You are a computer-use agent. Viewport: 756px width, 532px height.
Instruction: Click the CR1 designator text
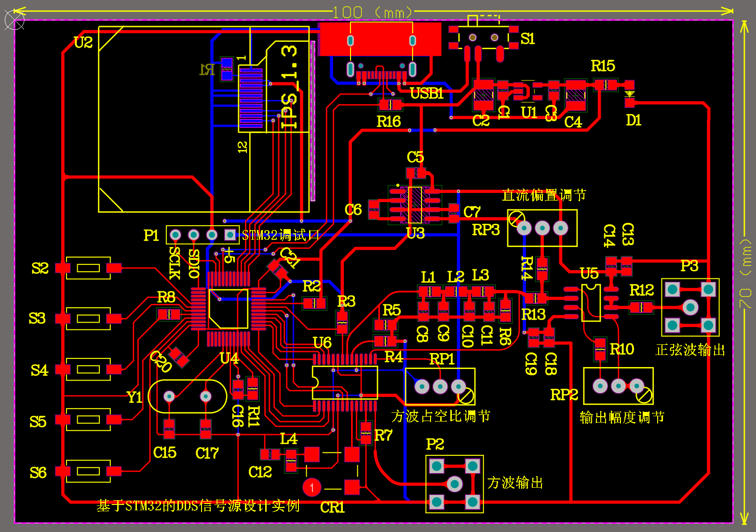click(x=333, y=507)
